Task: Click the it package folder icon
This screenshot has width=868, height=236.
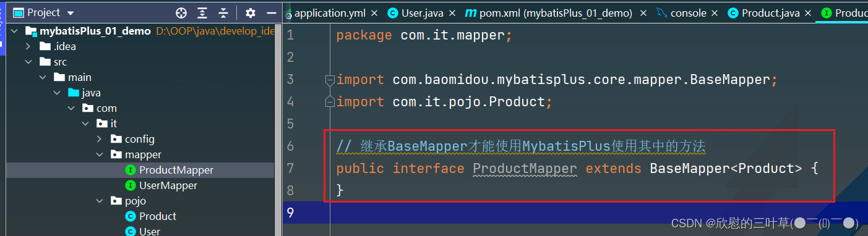Action: (102, 124)
